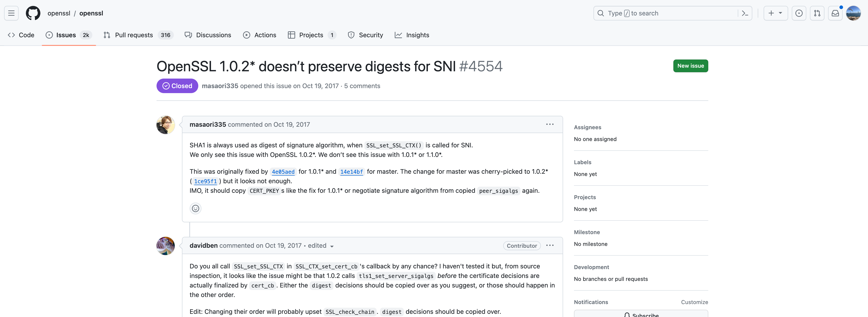
Task: Expand the create new plus dropdown
Action: click(x=775, y=13)
